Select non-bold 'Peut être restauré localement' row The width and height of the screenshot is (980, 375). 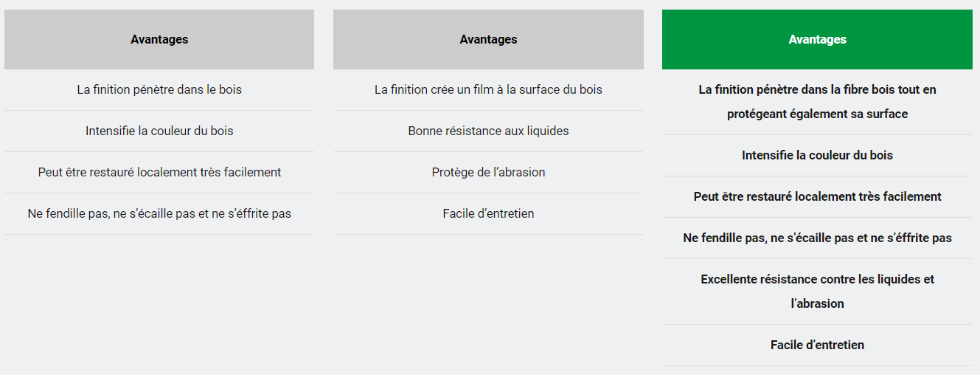coord(159,173)
